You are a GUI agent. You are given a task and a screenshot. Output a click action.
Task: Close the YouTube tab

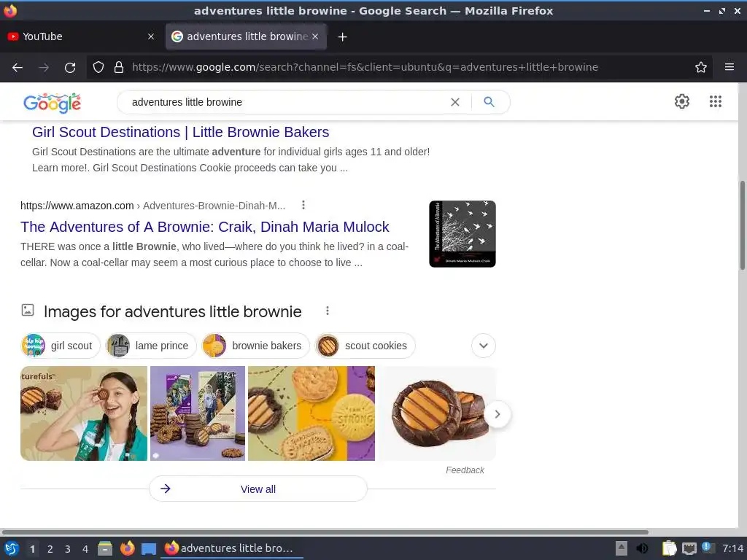[151, 36]
